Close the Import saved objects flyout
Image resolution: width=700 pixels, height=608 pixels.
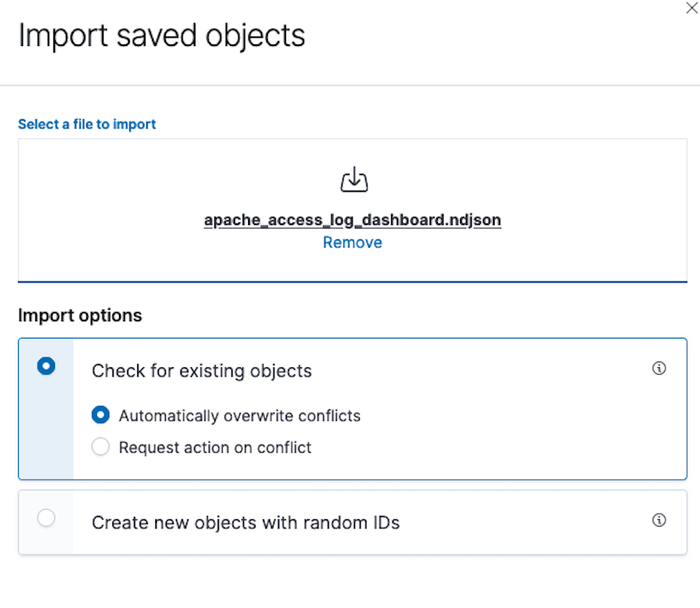coord(691,7)
